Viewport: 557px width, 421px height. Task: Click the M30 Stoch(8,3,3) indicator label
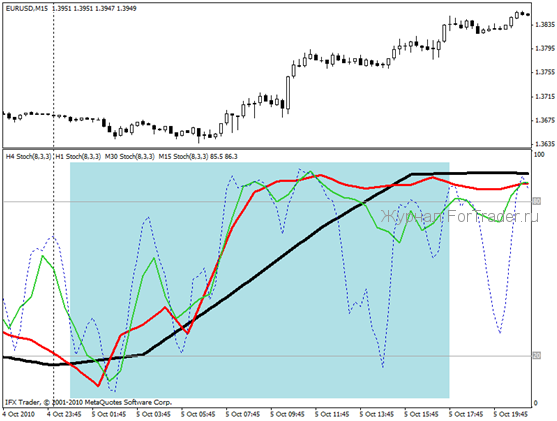(130, 156)
